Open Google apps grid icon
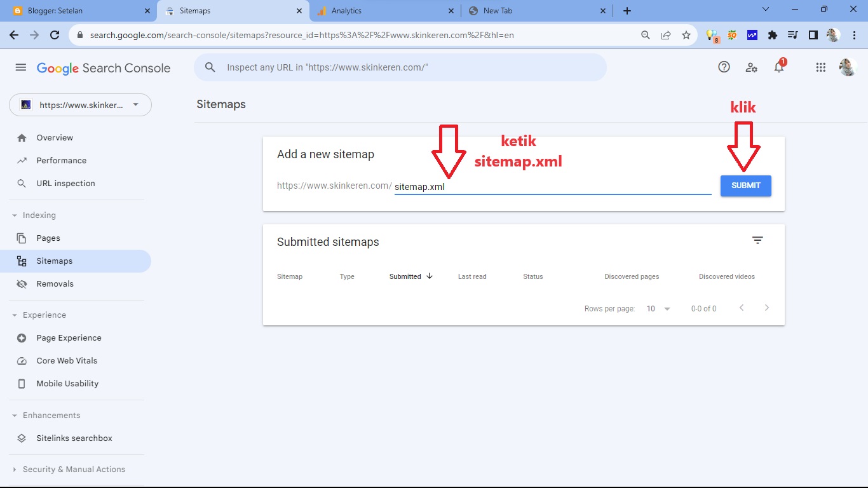The height and width of the screenshot is (488, 868). (820, 67)
